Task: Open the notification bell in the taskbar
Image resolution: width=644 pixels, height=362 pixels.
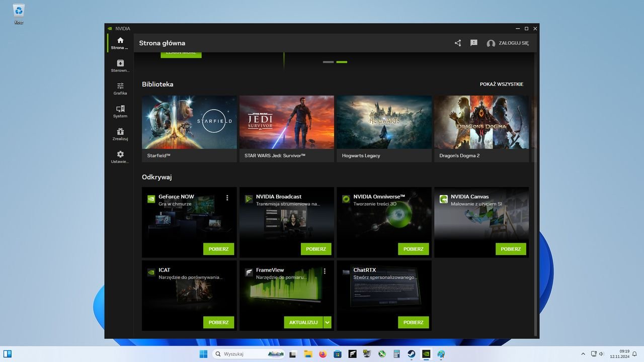Action: [635, 354]
